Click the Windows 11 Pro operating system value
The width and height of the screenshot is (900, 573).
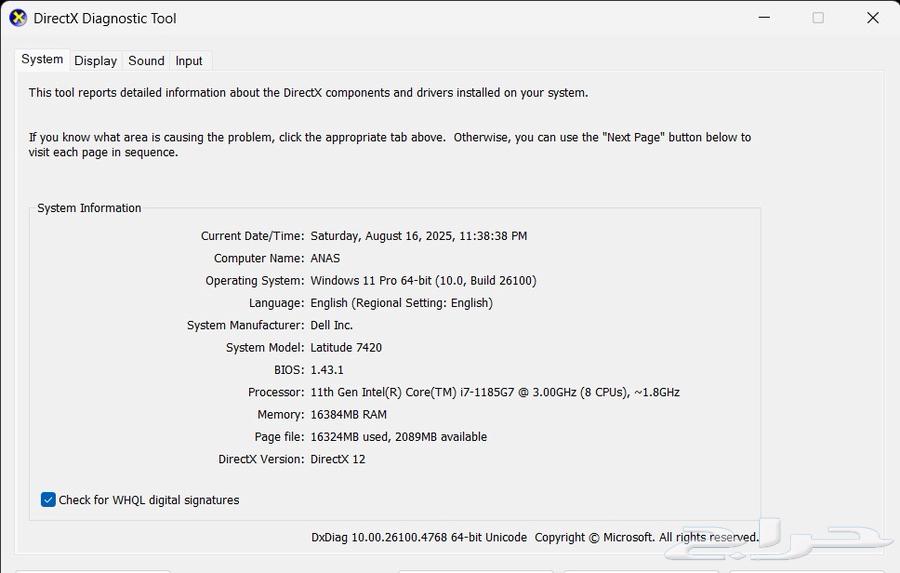(423, 281)
